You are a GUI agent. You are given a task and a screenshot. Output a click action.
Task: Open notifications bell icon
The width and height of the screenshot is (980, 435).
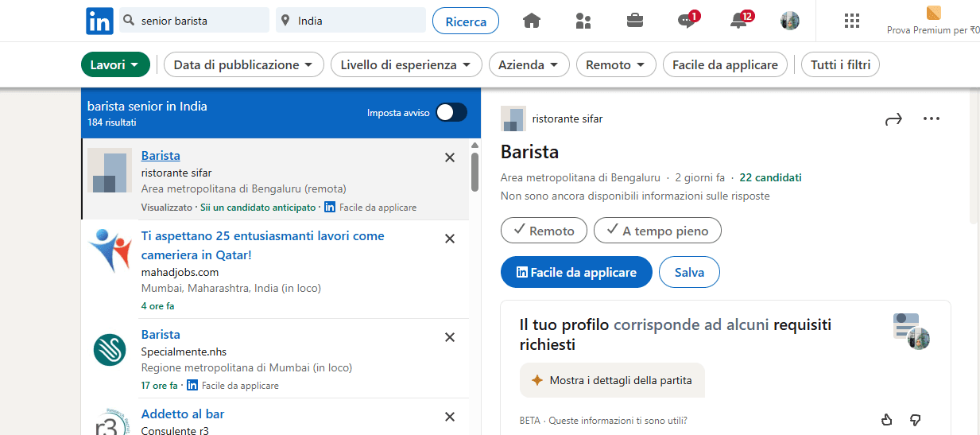coord(738,21)
